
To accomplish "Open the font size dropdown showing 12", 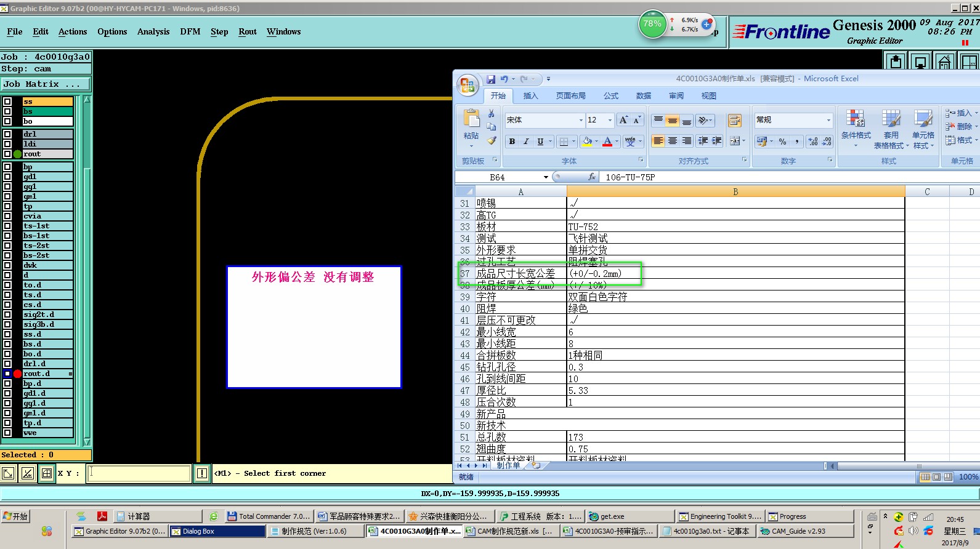I will point(610,120).
